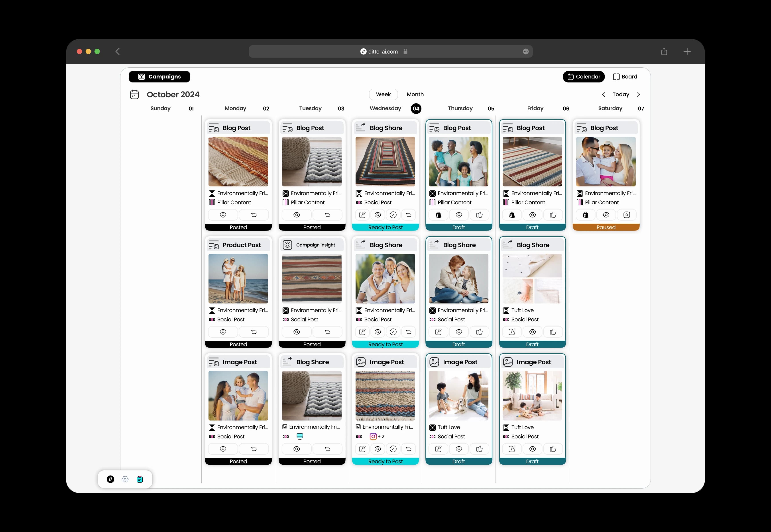Image resolution: width=771 pixels, height=532 pixels.
Task: Click the edit quill icon on Wednesday's Blog Share
Action: tap(362, 215)
